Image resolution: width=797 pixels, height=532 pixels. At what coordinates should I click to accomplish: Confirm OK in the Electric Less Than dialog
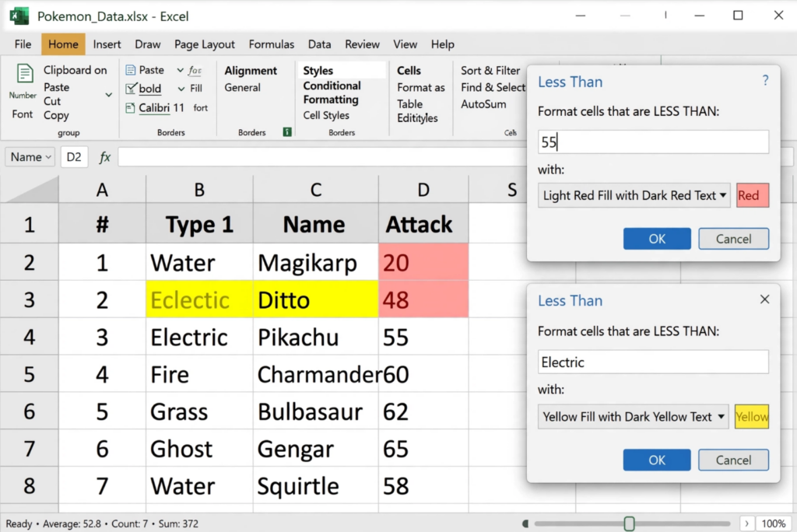[657, 460]
